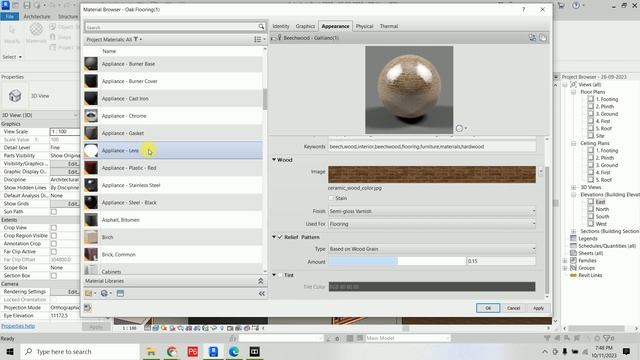
Task: Collapse the Wood section
Action: (274, 160)
